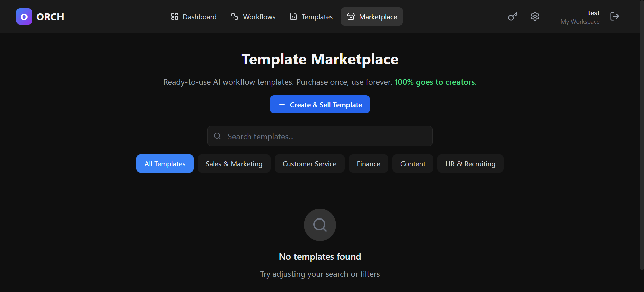
Task: Click the logout arrow icon
Action: point(615,16)
